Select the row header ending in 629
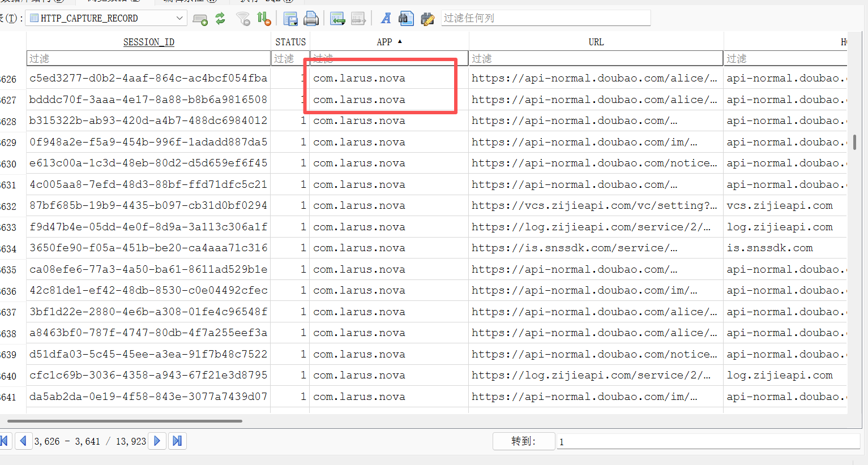Viewport: 868px width, 465px height. click(x=12, y=143)
